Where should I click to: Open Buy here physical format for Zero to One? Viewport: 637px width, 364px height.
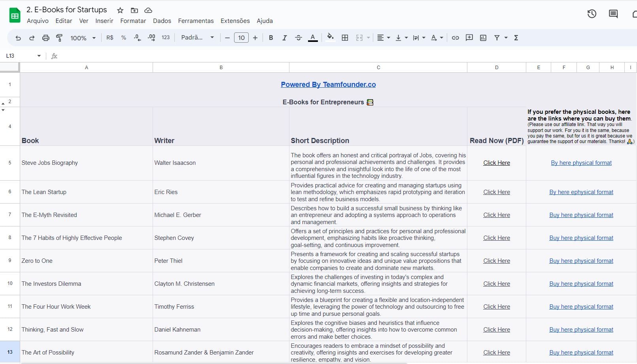[581, 261]
